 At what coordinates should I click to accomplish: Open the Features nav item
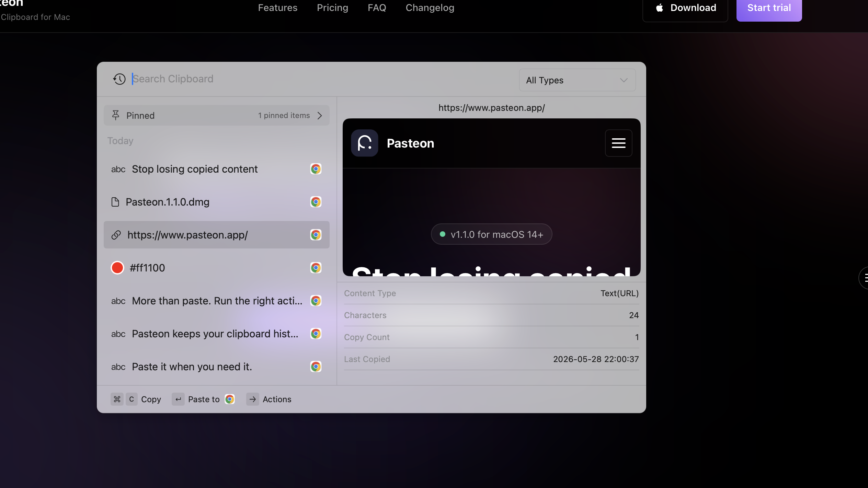click(277, 8)
